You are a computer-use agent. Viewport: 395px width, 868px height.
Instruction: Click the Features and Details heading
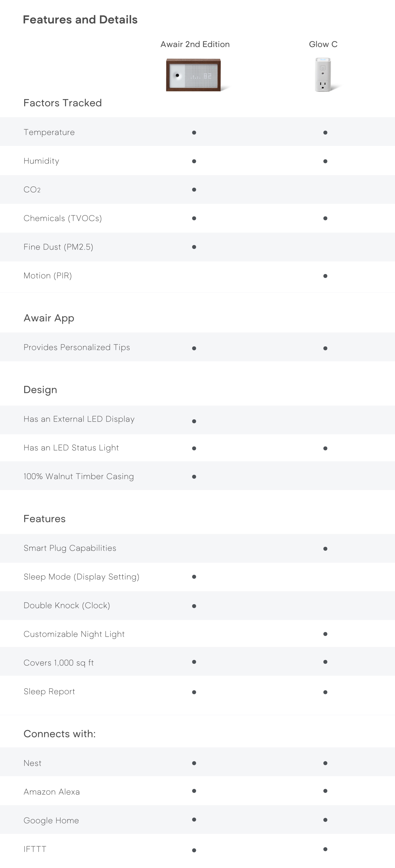pos(80,19)
